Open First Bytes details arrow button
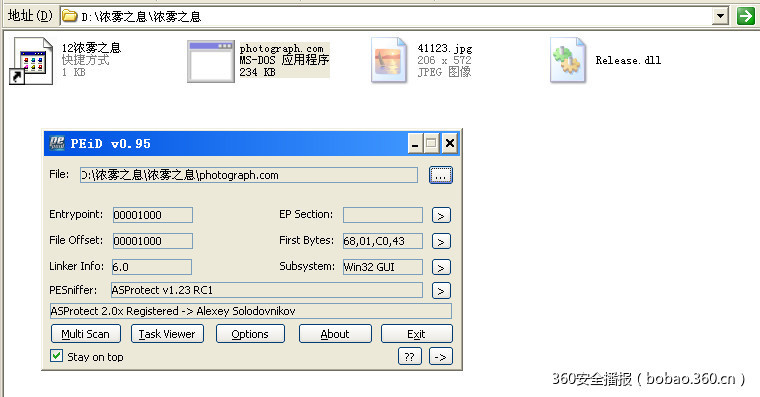760x397 pixels. tap(441, 241)
